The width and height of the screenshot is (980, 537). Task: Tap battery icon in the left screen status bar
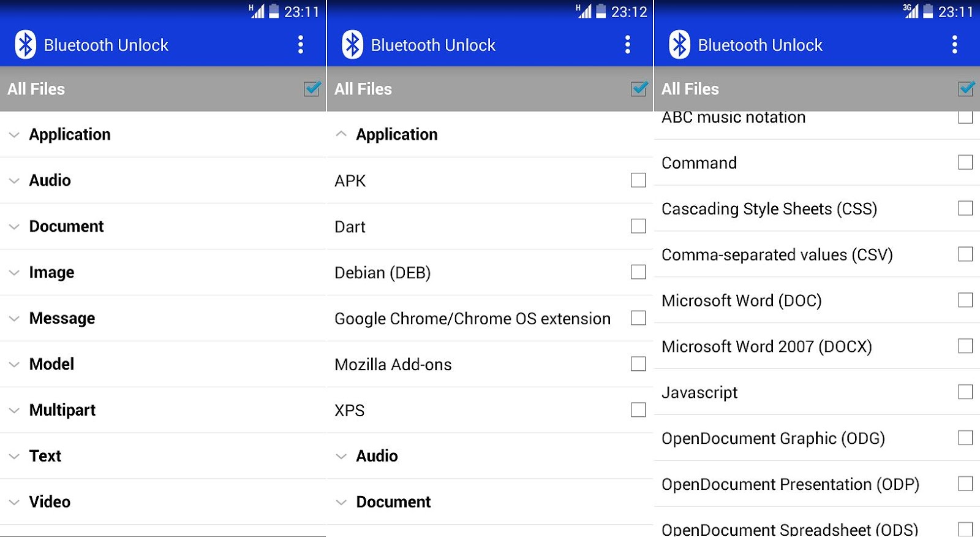274,11
